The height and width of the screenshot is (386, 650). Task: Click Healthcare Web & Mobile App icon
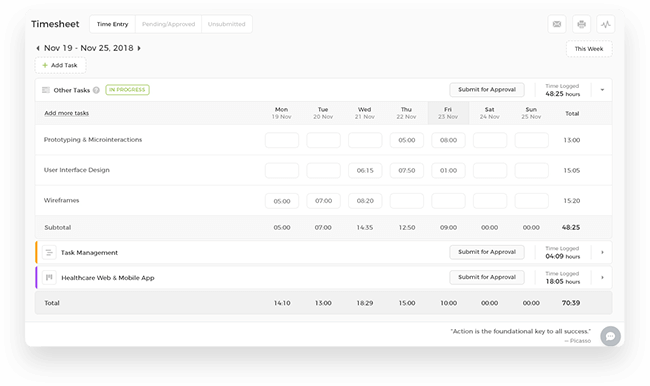[x=49, y=278]
